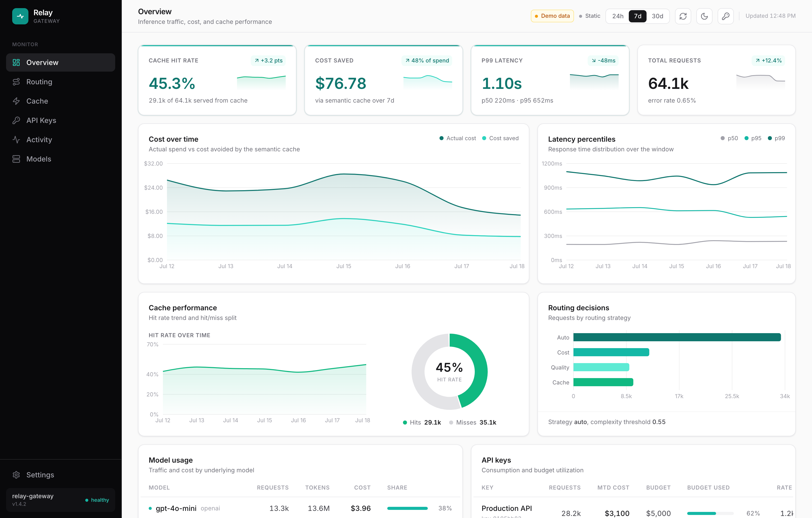Select the 24h time range
The height and width of the screenshot is (518, 812).
pyautogui.click(x=617, y=16)
